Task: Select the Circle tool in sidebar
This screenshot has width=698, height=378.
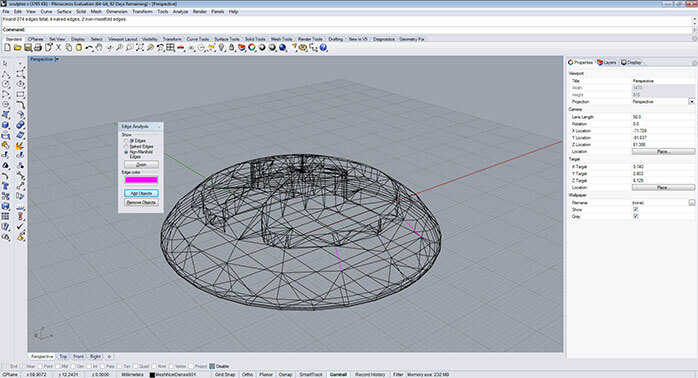Action: 5,84
